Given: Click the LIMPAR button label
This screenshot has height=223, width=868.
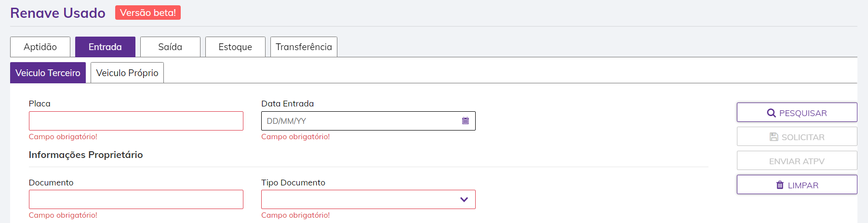Looking at the screenshot, I should (803, 185).
